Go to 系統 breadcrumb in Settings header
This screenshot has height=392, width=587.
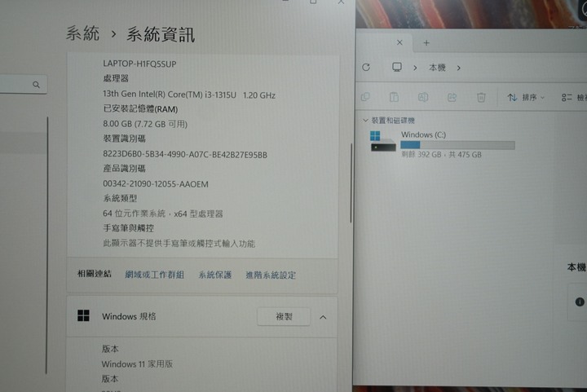[82, 33]
